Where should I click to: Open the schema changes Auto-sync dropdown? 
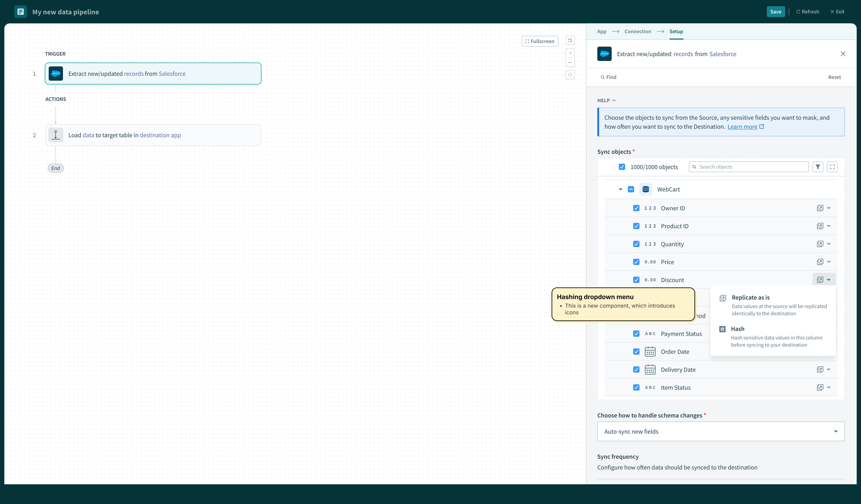721,431
